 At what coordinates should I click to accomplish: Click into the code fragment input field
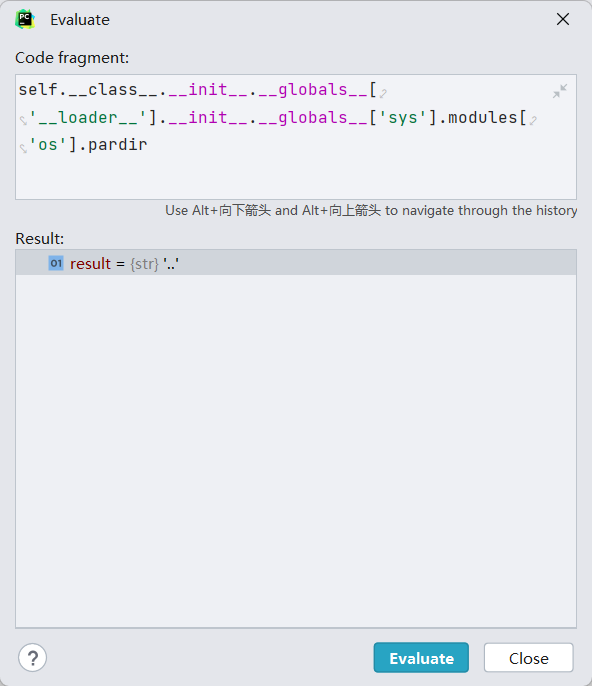click(x=296, y=137)
